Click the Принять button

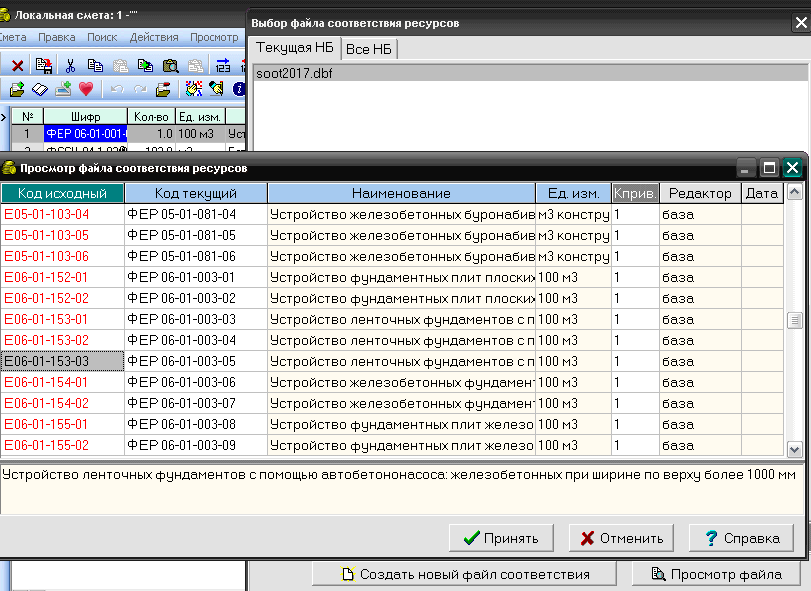(x=501, y=538)
